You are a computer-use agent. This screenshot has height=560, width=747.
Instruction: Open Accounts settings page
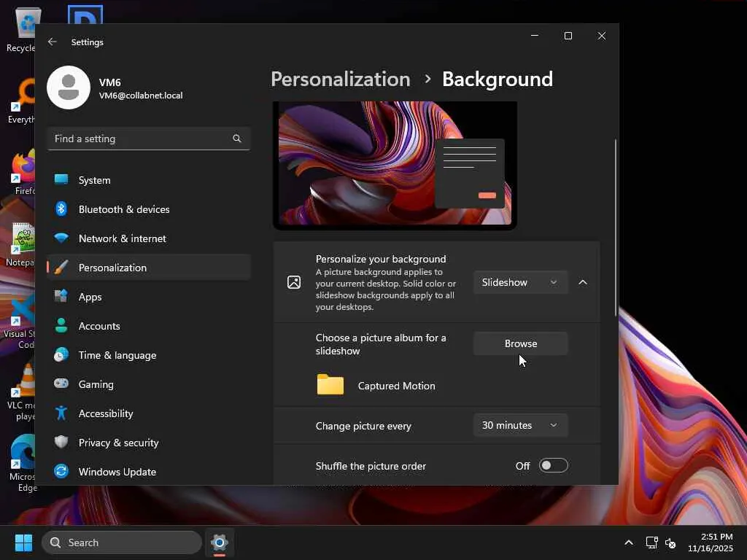(x=99, y=326)
